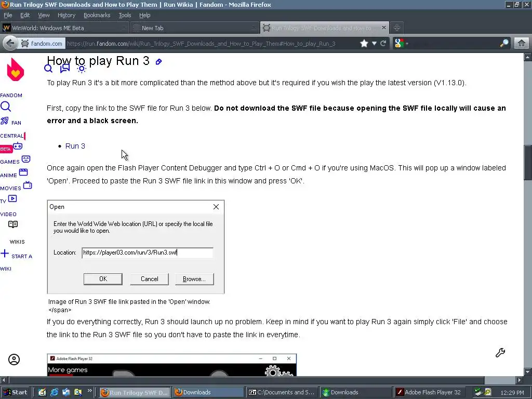This screenshot has height=399, width=532.
Task: Click the first quick launch icon after Start
Action: pyautogui.click(x=43, y=392)
